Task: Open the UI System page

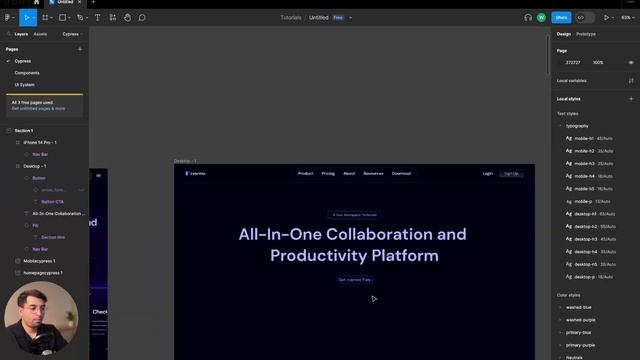Action: coord(24,84)
